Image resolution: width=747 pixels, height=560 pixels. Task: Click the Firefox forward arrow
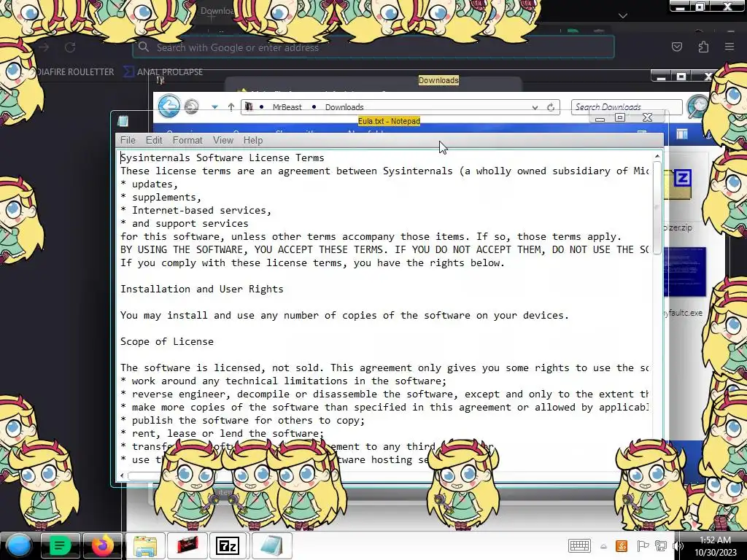pos(44,47)
